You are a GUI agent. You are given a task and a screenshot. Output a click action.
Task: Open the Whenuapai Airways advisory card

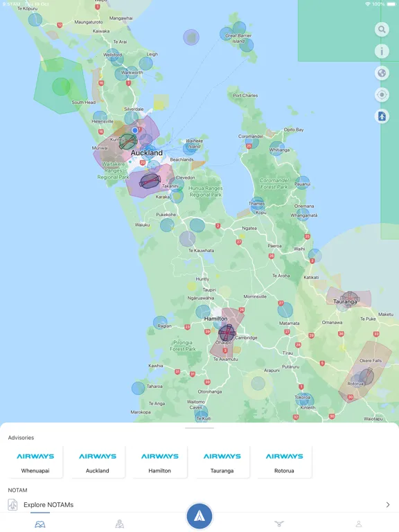[35, 462]
